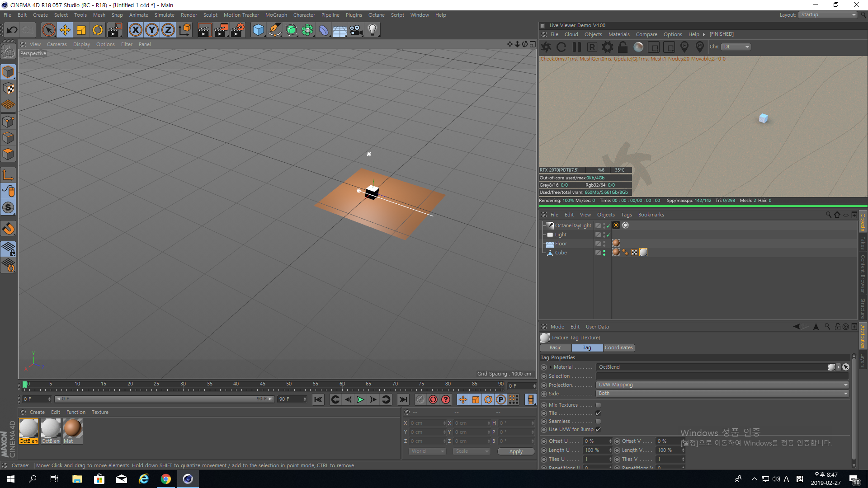Click Octane Live Viewer restart render icon
868x488 pixels.
tap(561, 47)
